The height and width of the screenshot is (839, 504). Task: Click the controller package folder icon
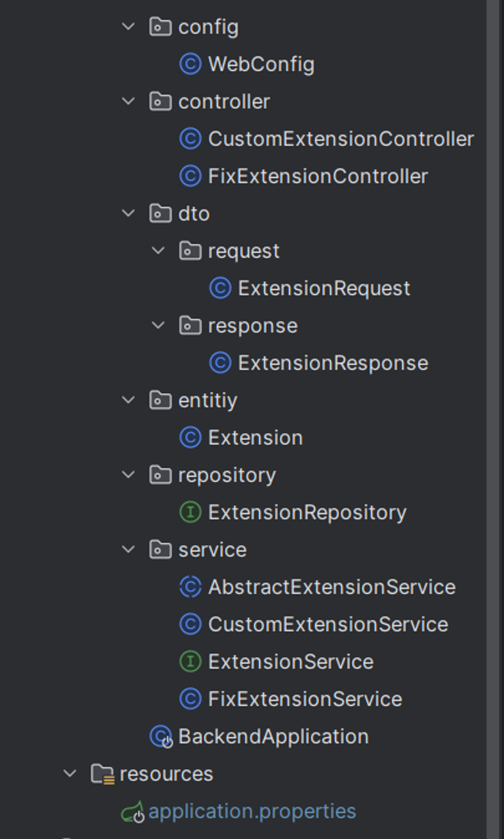click(x=160, y=102)
